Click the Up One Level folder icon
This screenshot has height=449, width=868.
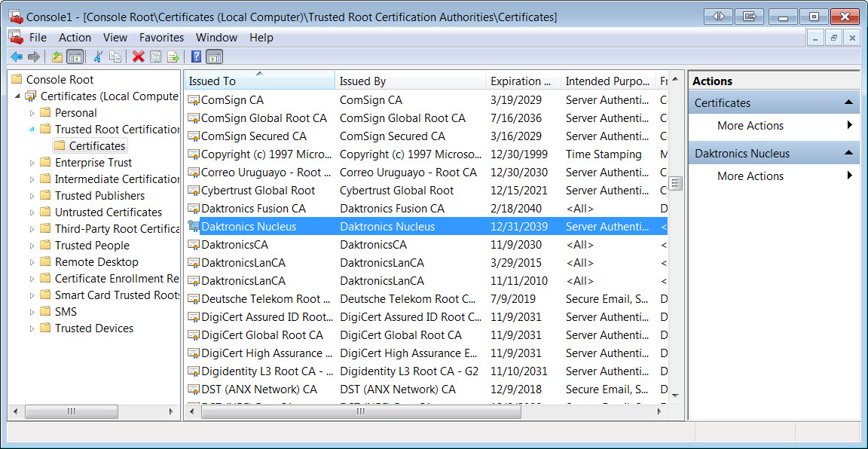point(57,57)
